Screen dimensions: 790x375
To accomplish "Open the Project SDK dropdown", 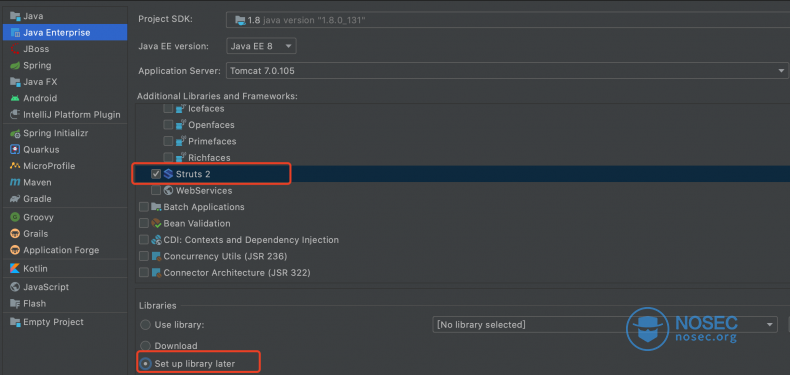I will 508,20.
